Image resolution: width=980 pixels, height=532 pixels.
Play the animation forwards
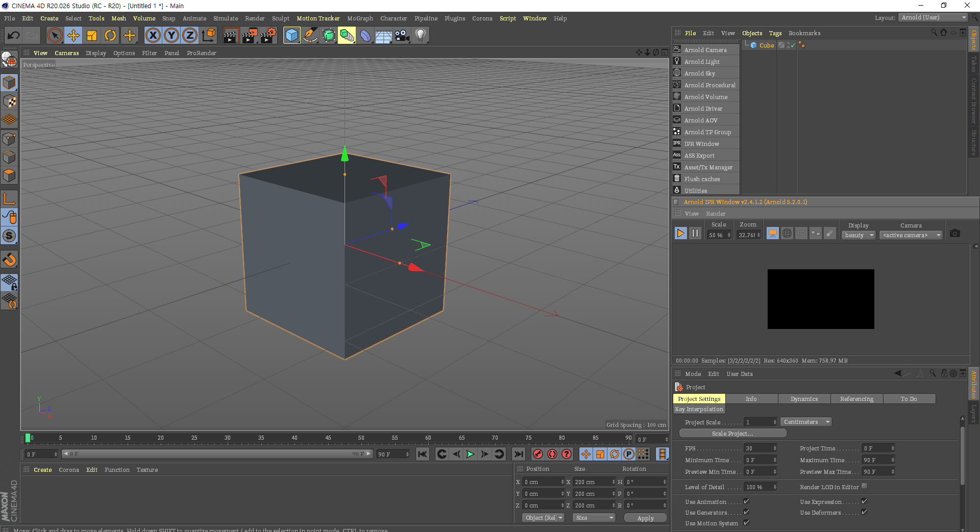[x=471, y=454]
